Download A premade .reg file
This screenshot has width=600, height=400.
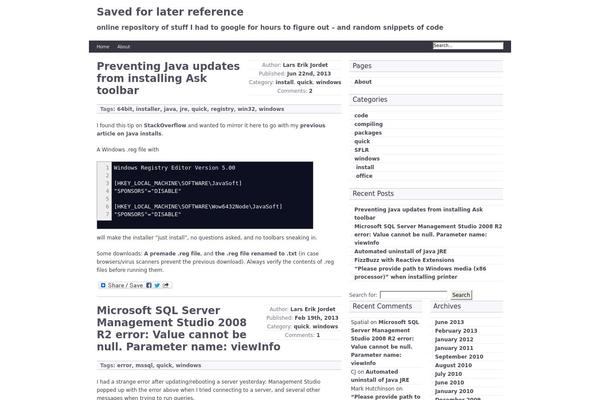(x=172, y=253)
